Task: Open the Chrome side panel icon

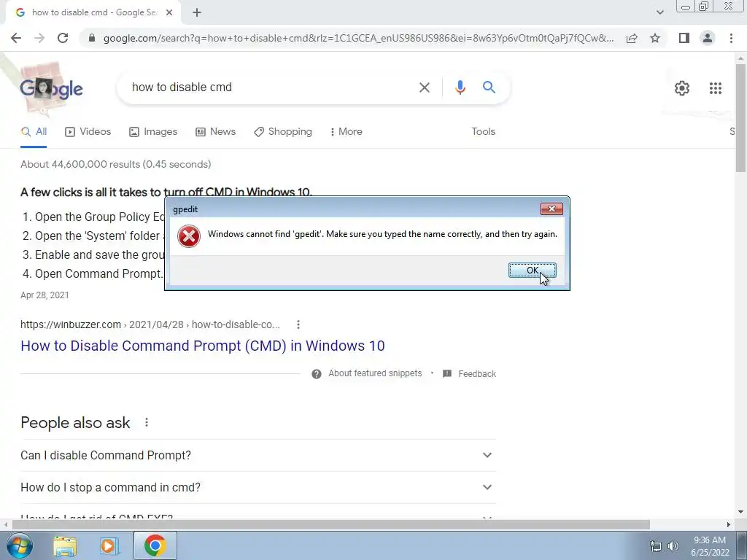Action: [x=684, y=38]
